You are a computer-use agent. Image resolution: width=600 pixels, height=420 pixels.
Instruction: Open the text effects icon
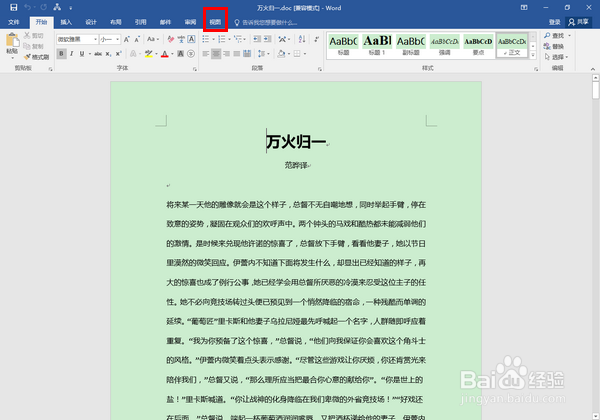[x=133, y=54]
